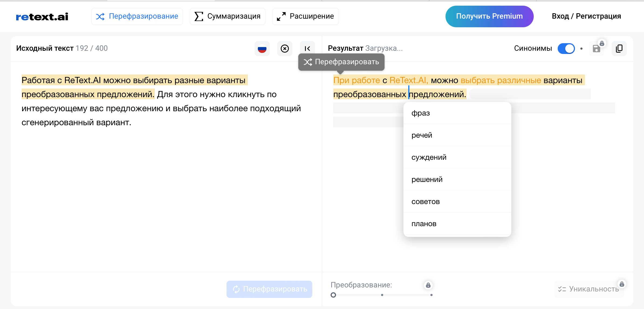This screenshot has height=309, width=644.
Task: Open the Вход / Регистрация link
Action: 586,16
